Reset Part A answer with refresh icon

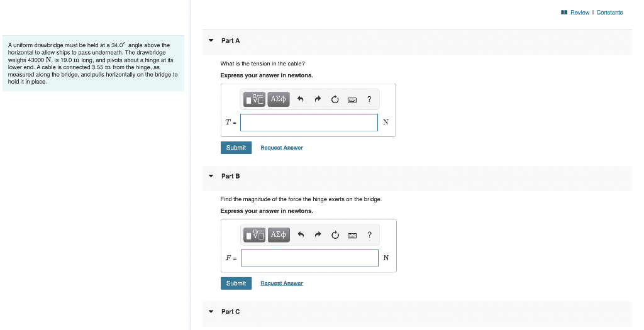(x=335, y=99)
